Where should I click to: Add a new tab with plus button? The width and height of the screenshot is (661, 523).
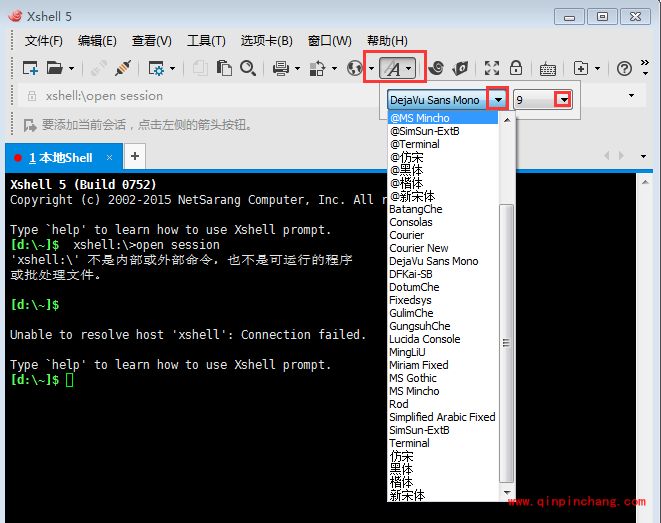pyautogui.click(x=135, y=156)
